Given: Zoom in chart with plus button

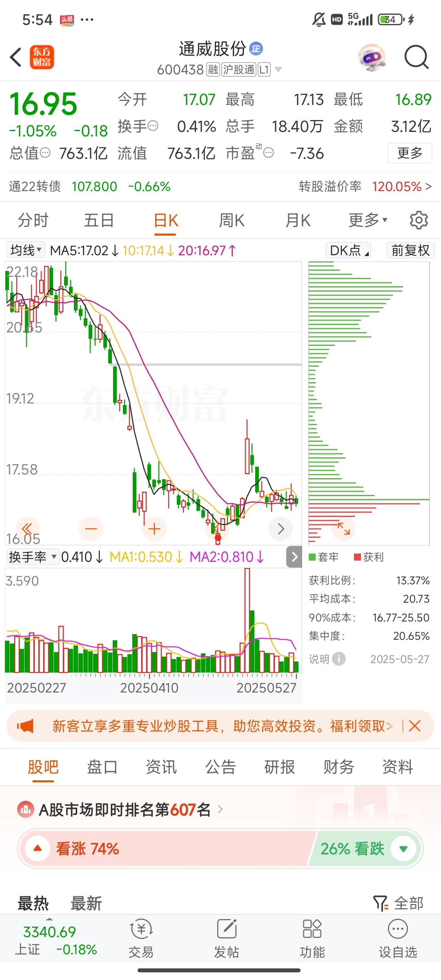Looking at the screenshot, I should coord(154,529).
